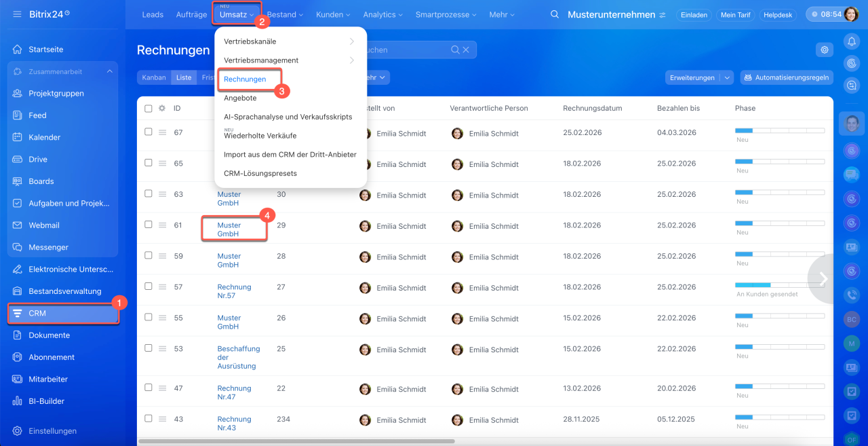This screenshot has height=446, width=868.
Task: Switch to the Kanban view tab
Action: point(154,77)
